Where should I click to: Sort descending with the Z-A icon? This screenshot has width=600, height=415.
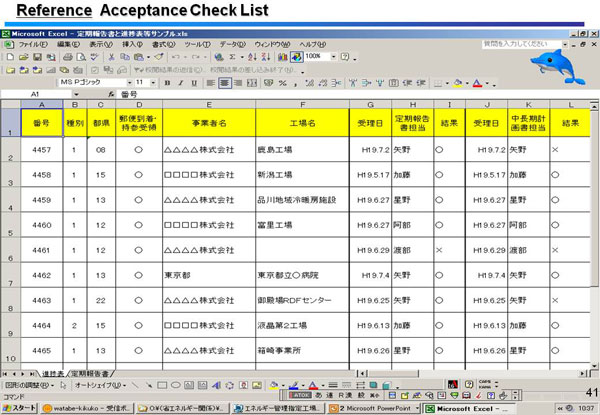coord(266,57)
